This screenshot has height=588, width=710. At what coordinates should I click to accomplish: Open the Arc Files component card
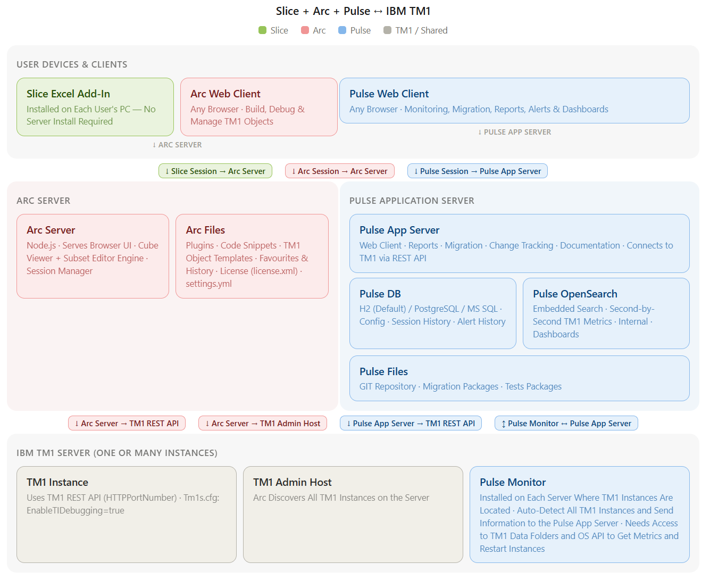point(252,256)
